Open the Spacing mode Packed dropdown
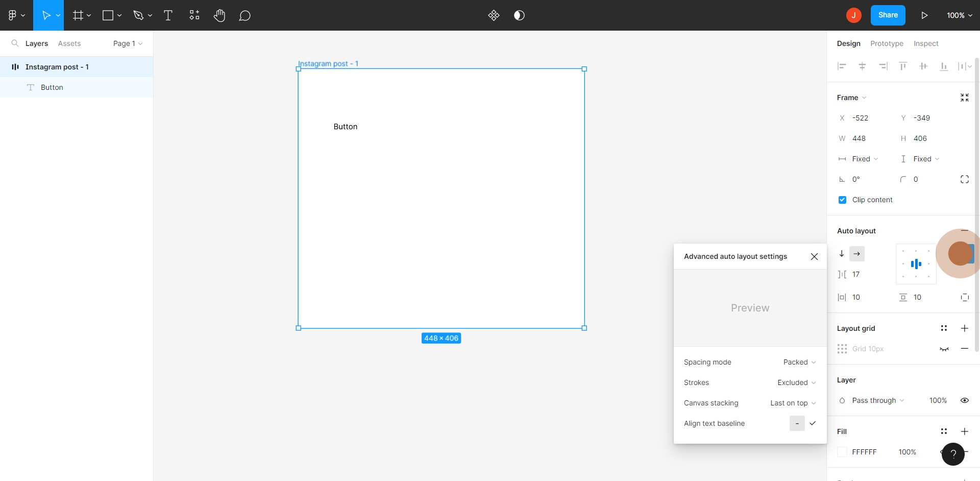The height and width of the screenshot is (481, 980). tap(799, 362)
